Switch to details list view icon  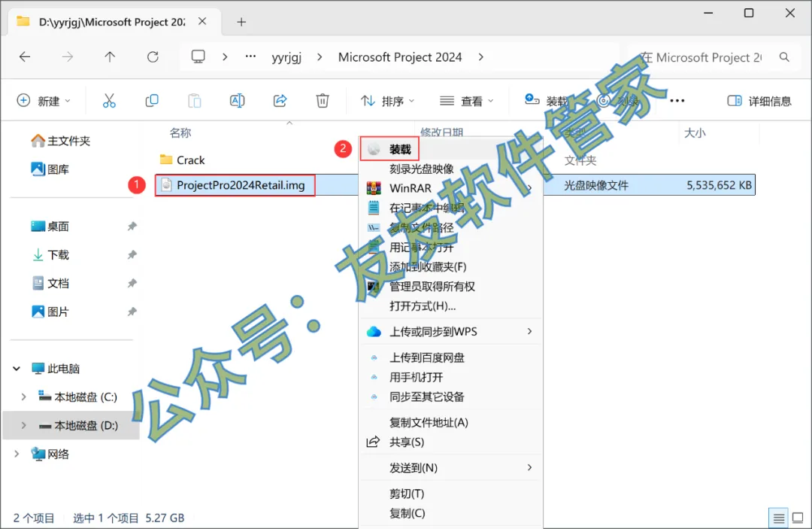778,518
